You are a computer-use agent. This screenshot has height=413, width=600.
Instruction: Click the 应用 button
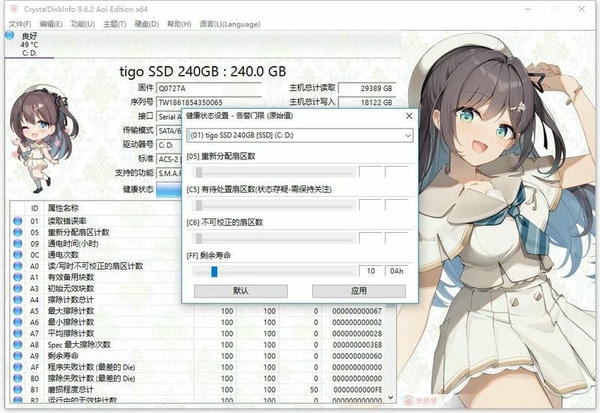[x=359, y=291]
